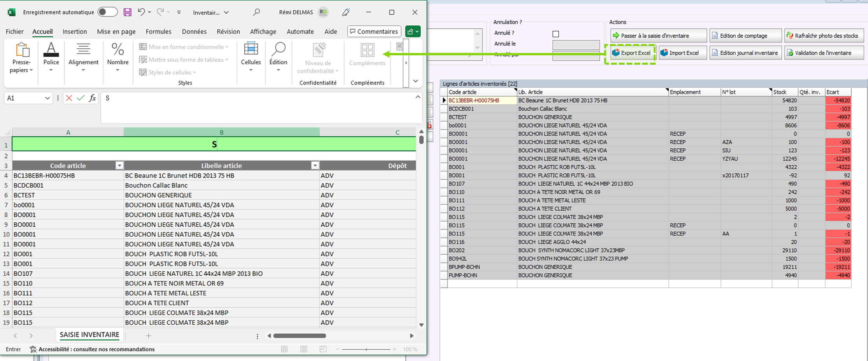
Task: Switch to page layout view icon
Action: coord(304,349)
